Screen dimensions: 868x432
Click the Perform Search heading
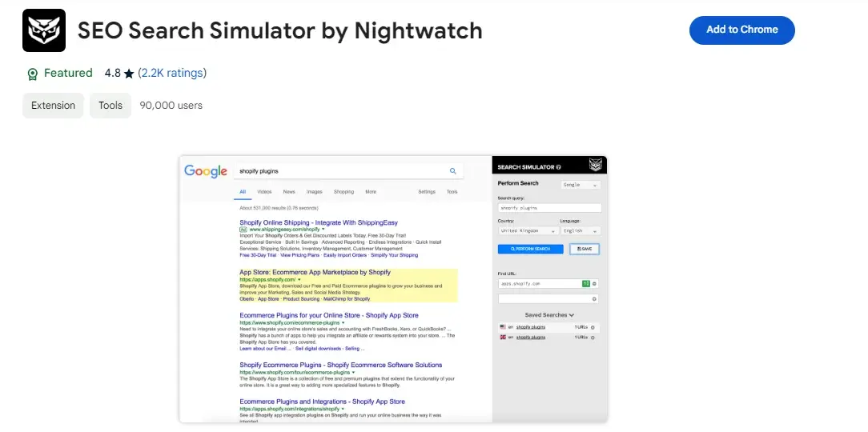point(517,183)
